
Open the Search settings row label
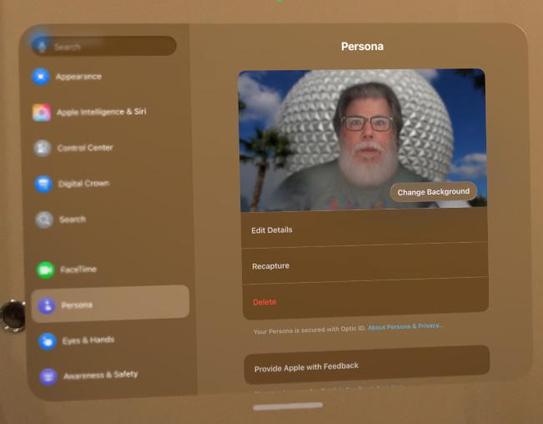[72, 220]
